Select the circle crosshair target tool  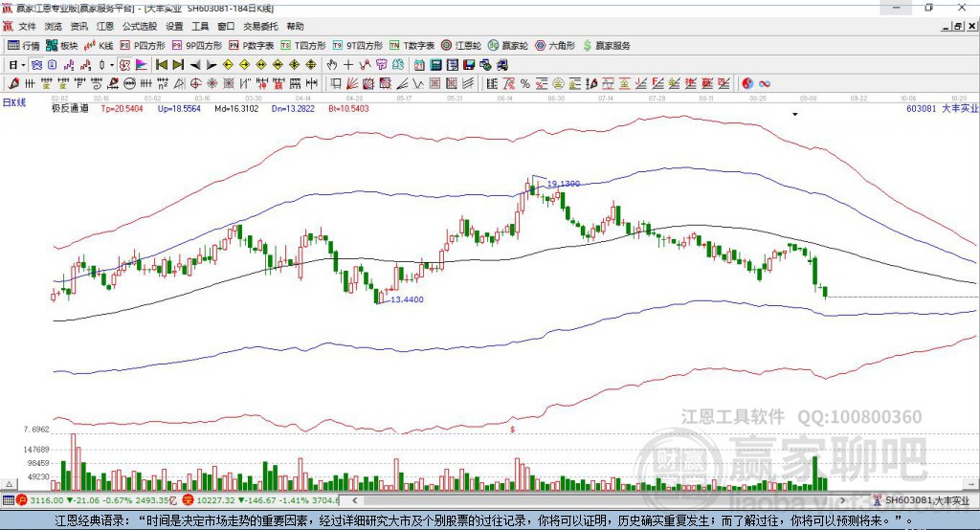[195, 84]
